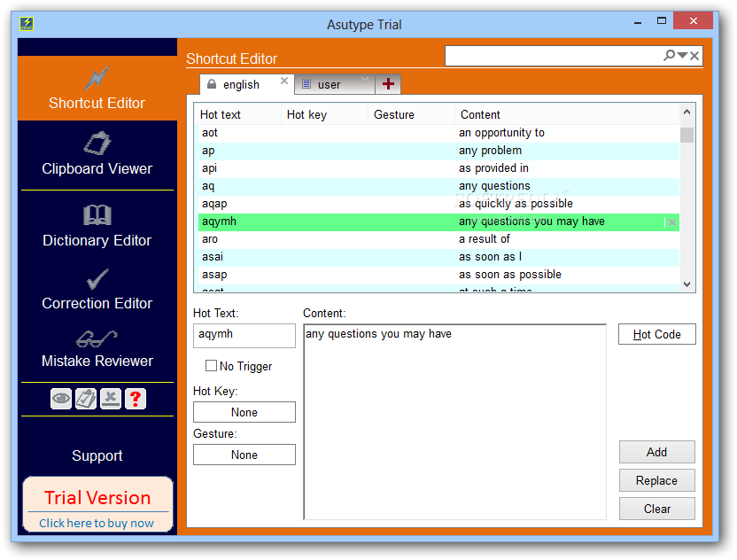
Task: Click the X underline icon button
Action: tap(111, 399)
